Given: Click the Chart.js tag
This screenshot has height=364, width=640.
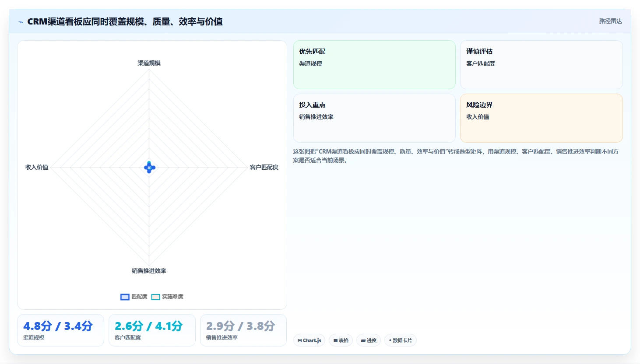Looking at the screenshot, I should coord(309,340).
